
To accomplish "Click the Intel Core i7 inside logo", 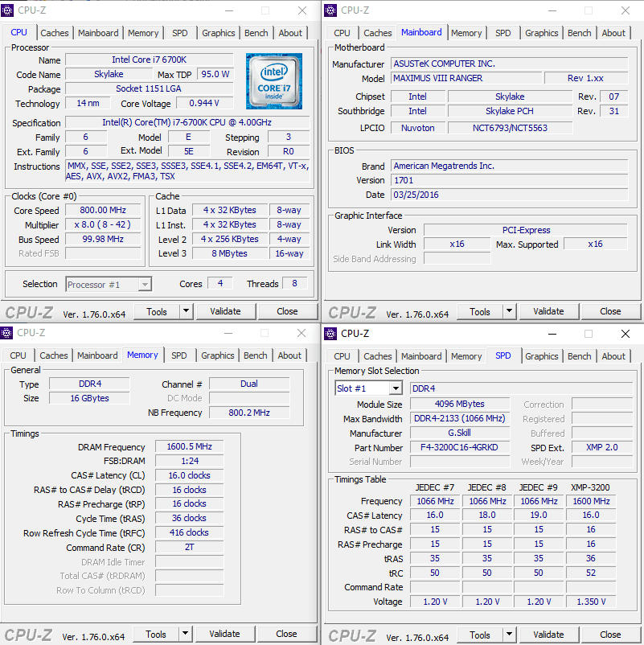I will click(x=274, y=81).
